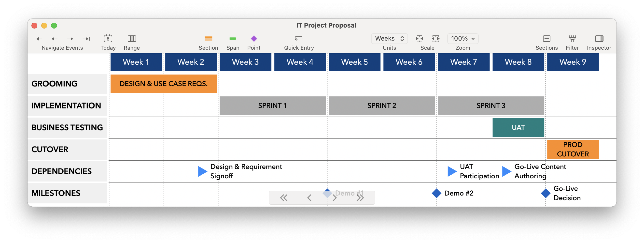Compress the timeline scale
The width and height of the screenshot is (644, 243).
tap(419, 39)
